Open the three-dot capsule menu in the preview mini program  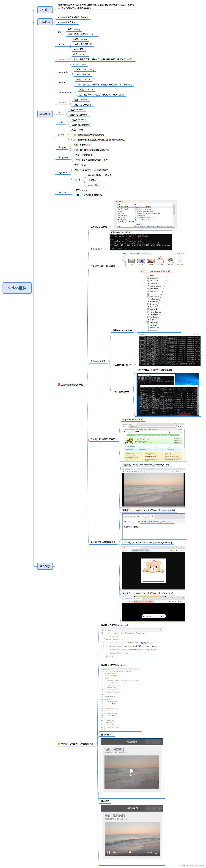click(x=148, y=742)
